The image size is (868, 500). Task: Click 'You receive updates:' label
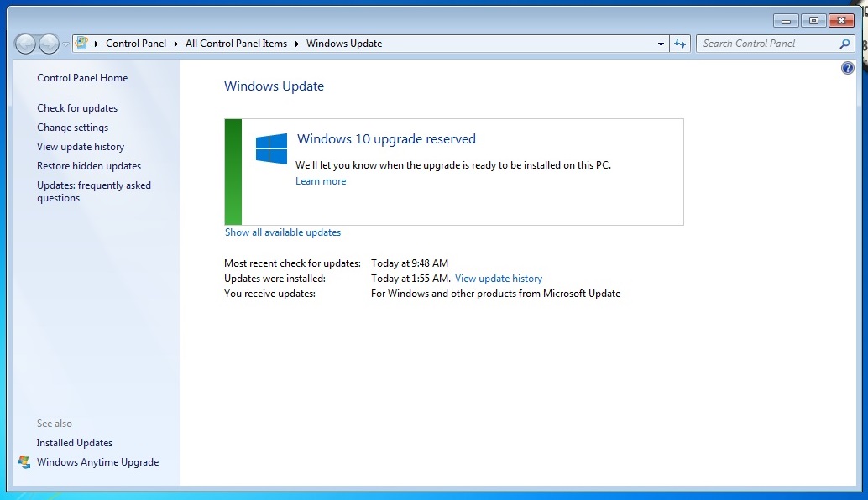(269, 294)
